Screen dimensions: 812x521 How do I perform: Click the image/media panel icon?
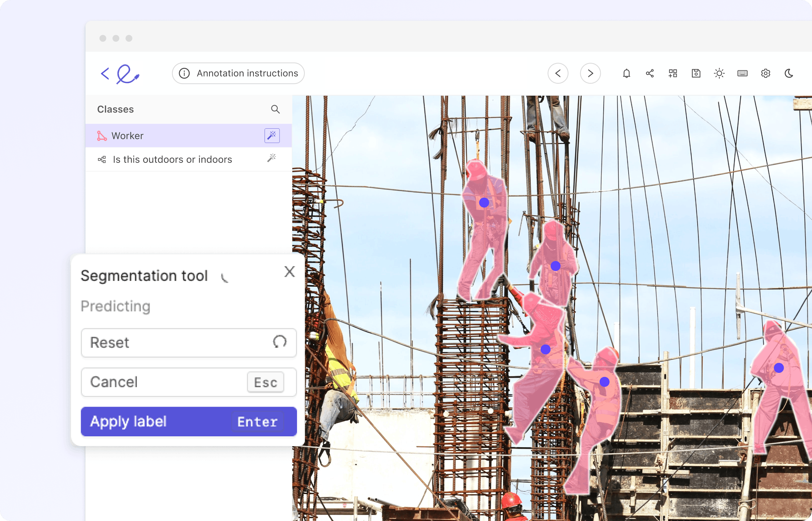(696, 73)
